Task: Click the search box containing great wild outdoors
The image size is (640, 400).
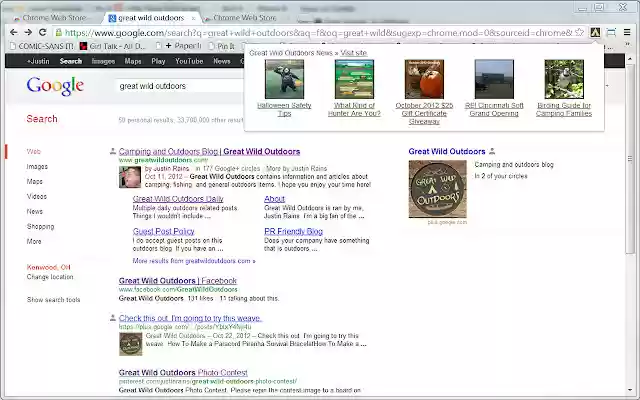Action: coord(180,86)
